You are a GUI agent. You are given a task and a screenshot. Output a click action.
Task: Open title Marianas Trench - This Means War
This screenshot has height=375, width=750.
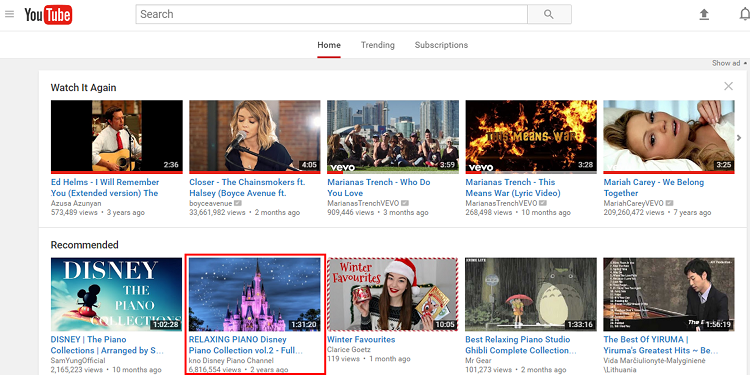pyautogui.click(x=513, y=188)
